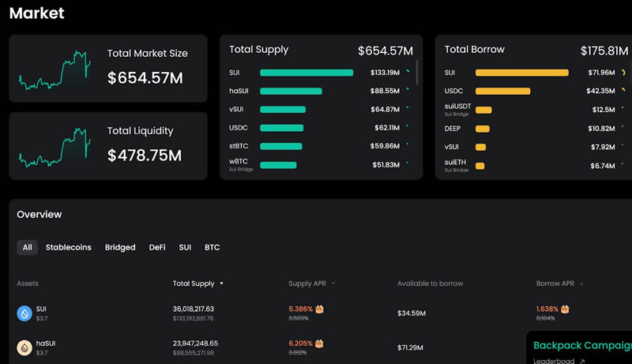Click the SUI supply donut indicator

408,72
